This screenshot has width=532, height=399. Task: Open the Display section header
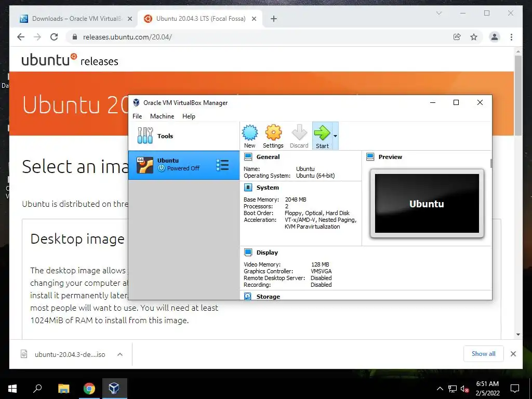[x=267, y=252]
